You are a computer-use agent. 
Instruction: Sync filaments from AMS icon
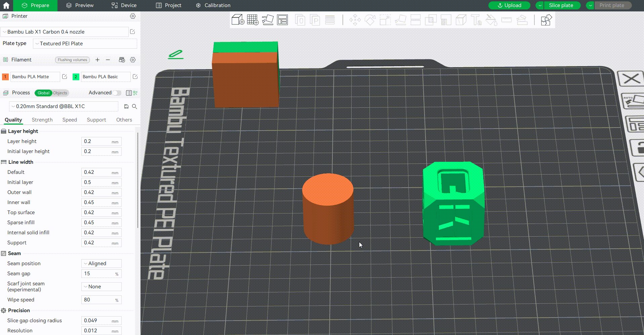122,60
